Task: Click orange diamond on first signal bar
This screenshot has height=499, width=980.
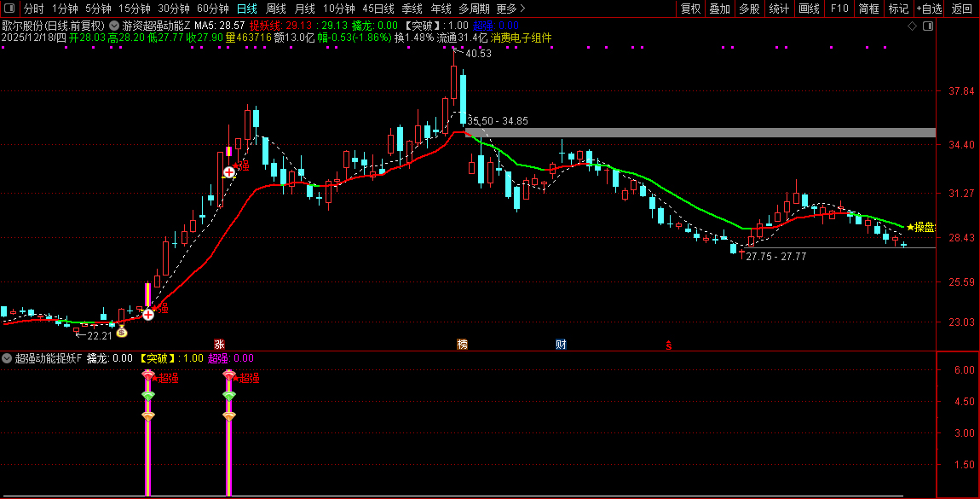Action: [x=148, y=416]
